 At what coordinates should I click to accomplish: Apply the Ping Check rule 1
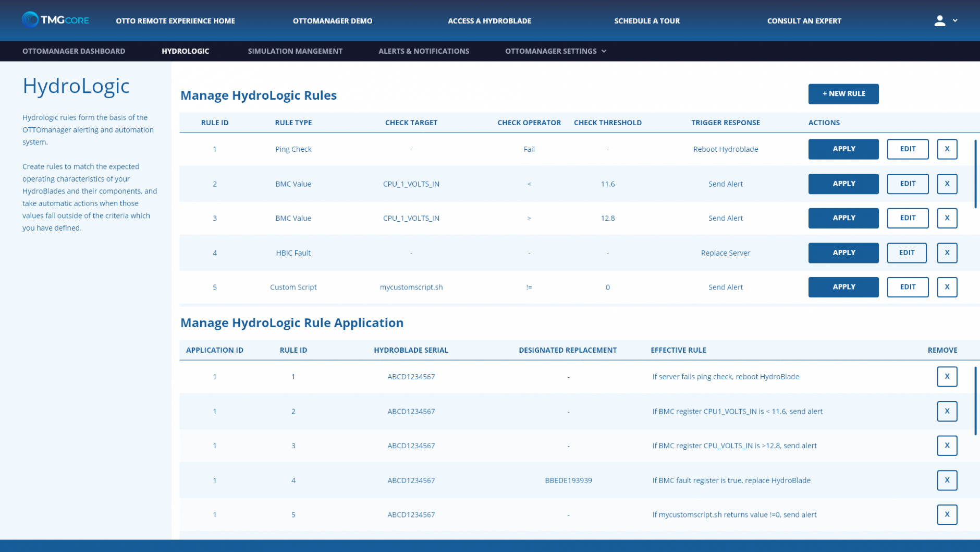point(843,149)
